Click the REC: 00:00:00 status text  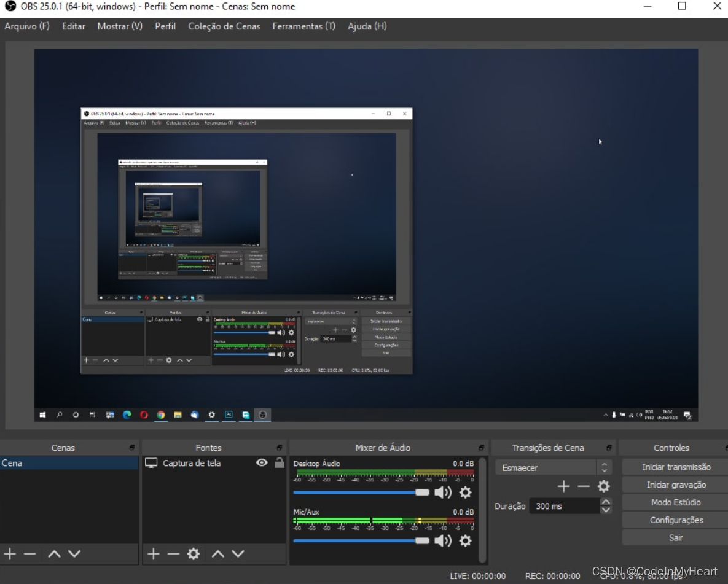pyautogui.click(x=552, y=575)
